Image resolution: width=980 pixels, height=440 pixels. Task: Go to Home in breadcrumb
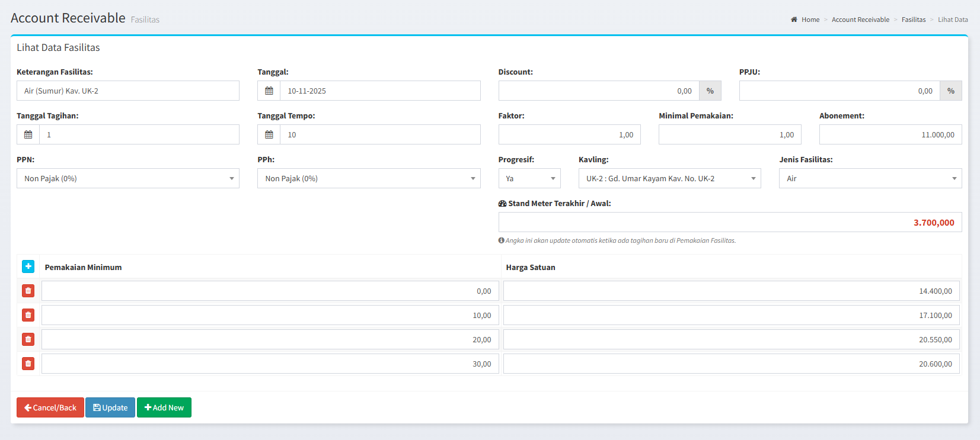(810, 20)
